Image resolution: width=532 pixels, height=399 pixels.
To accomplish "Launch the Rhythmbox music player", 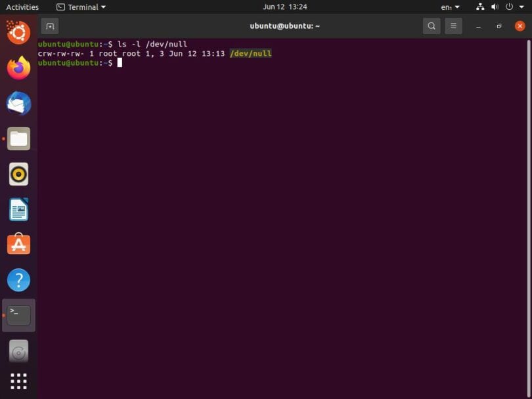I will click(x=18, y=174).
